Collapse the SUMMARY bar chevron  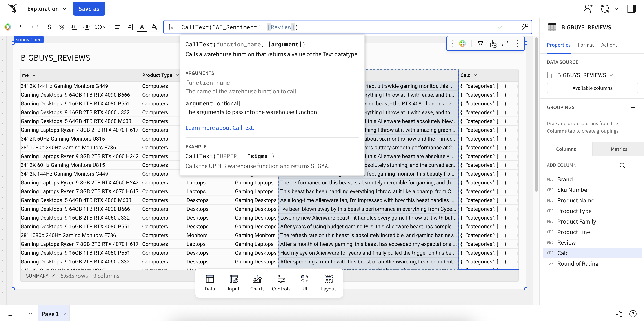click(54, 276)
